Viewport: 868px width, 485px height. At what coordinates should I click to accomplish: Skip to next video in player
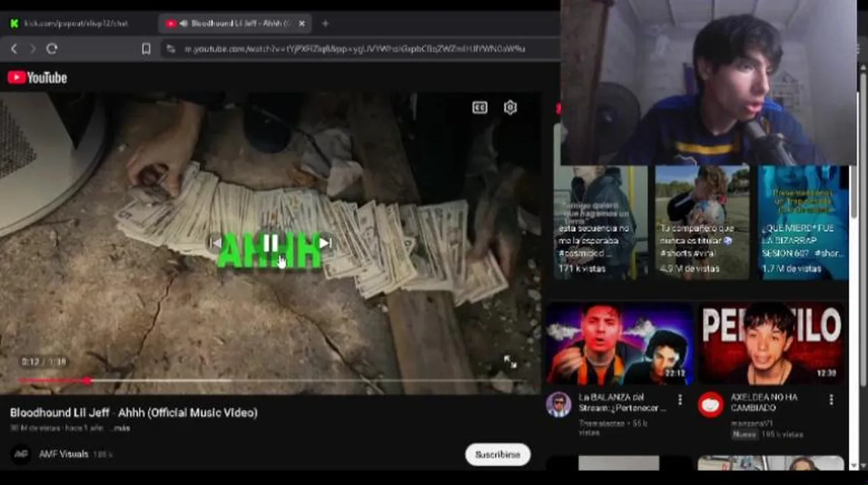pyautogui.click(x=325, y=243)
